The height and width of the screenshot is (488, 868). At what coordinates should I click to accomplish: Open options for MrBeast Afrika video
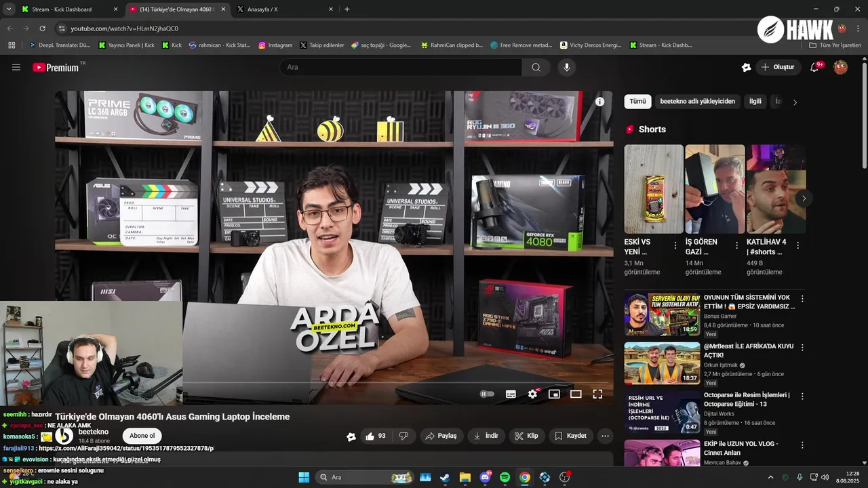(x=802, y=347)
